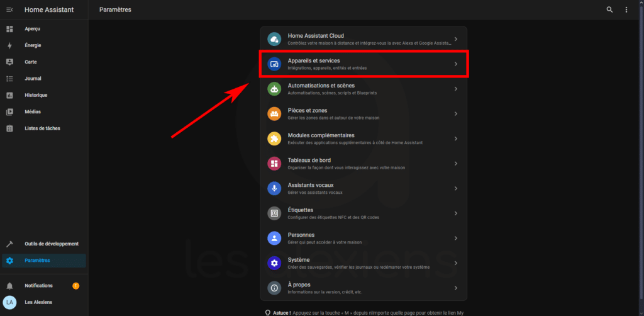Click the Aperçu dashboard icon
The image size is (644, 316).
(x=10, y=29)
